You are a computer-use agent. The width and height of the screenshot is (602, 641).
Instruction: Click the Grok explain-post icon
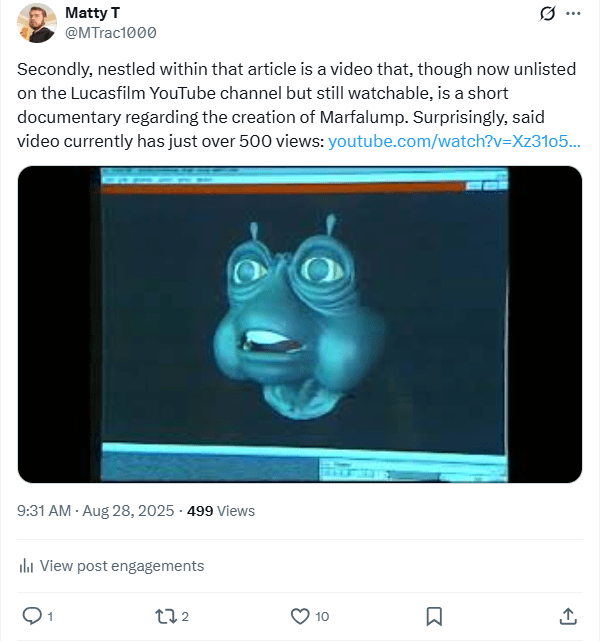coord(547,14)
